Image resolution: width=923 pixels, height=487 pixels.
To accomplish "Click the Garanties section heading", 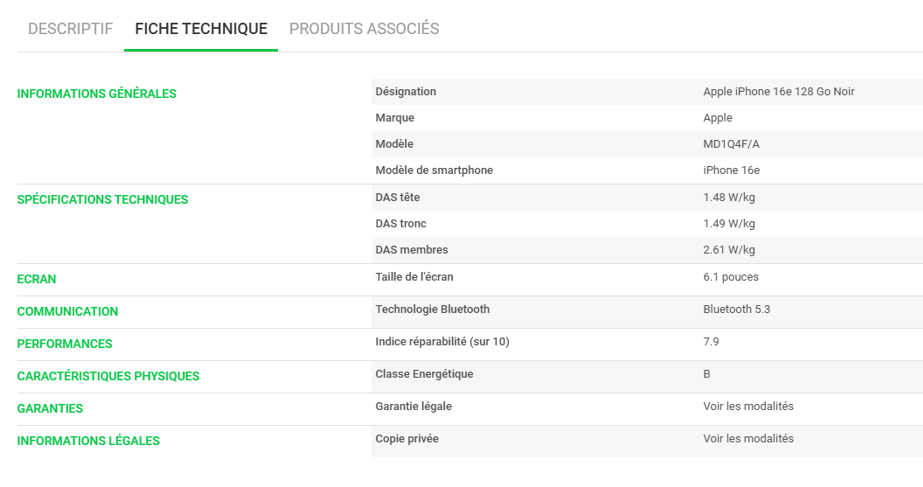I will [x=50, y=408].
